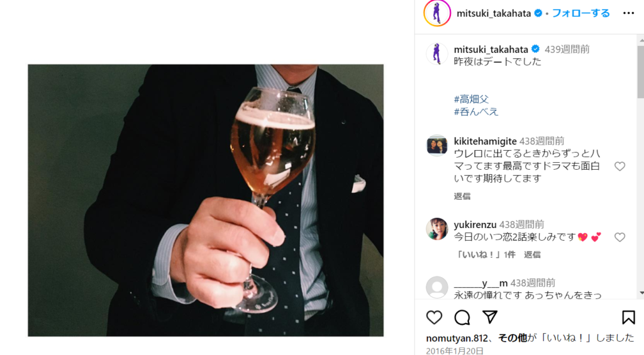Open the three-dot more options menu

click(628, 13)
